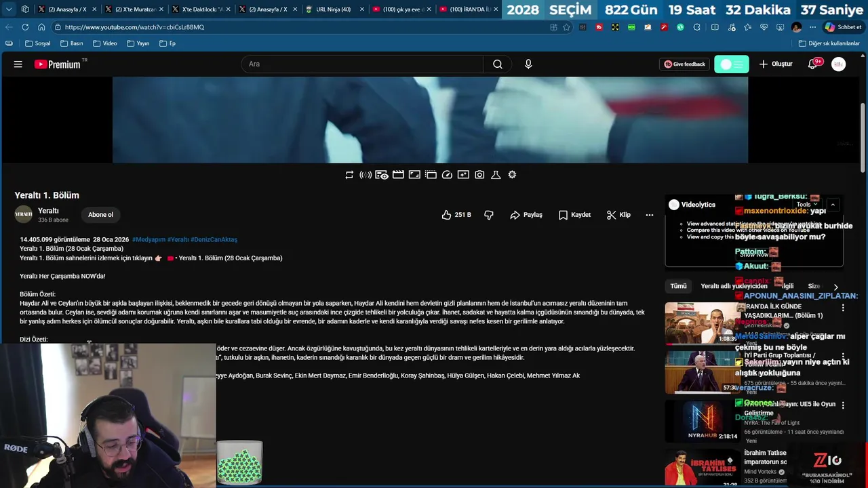Toggle cinema mode clapperboard icon

[x=398, y=175]
